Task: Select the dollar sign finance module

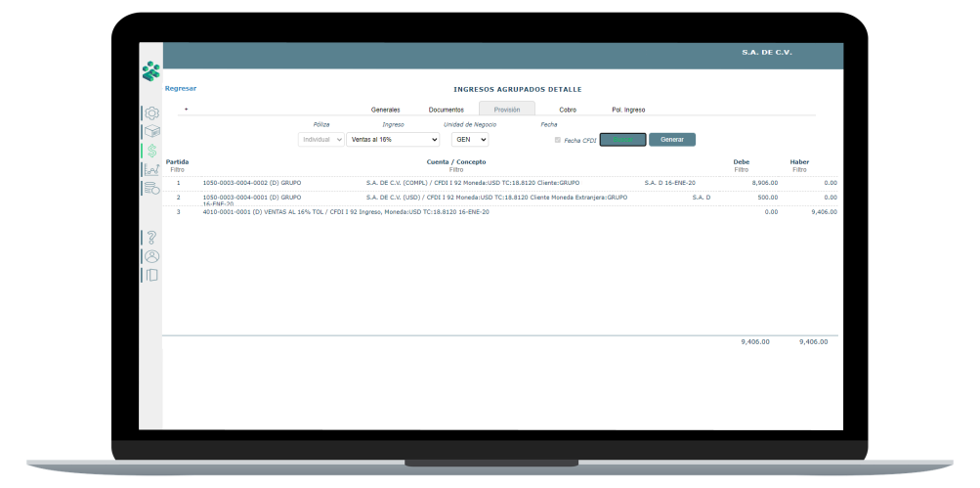Action: pos(151,152)
